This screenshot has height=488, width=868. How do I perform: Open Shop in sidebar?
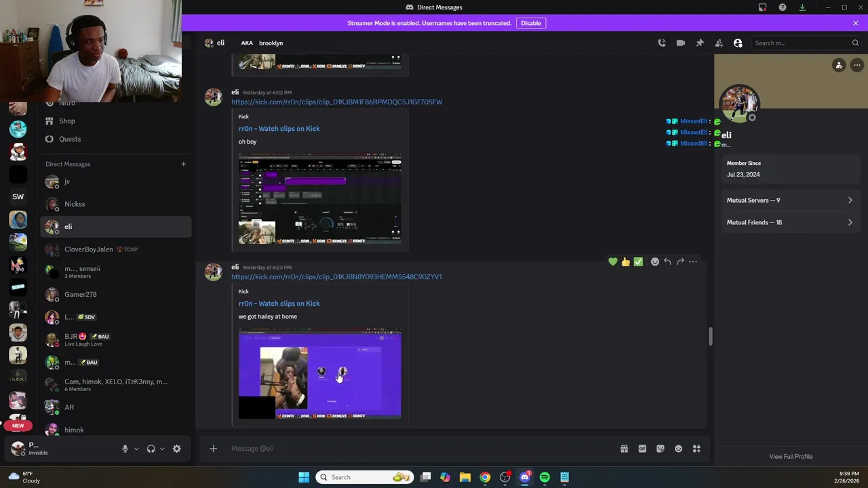tap(116, 121)
